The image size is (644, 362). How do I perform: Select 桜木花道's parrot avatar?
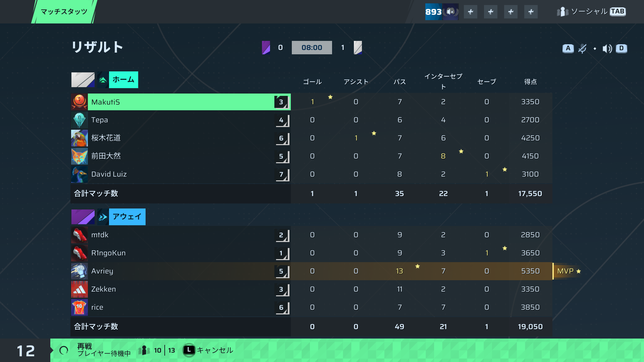coord(79,138)
